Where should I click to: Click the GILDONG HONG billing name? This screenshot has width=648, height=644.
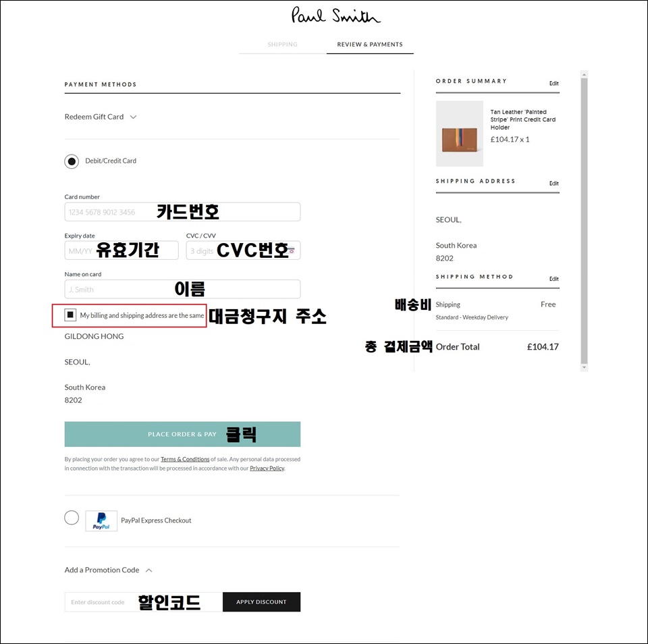94,336
